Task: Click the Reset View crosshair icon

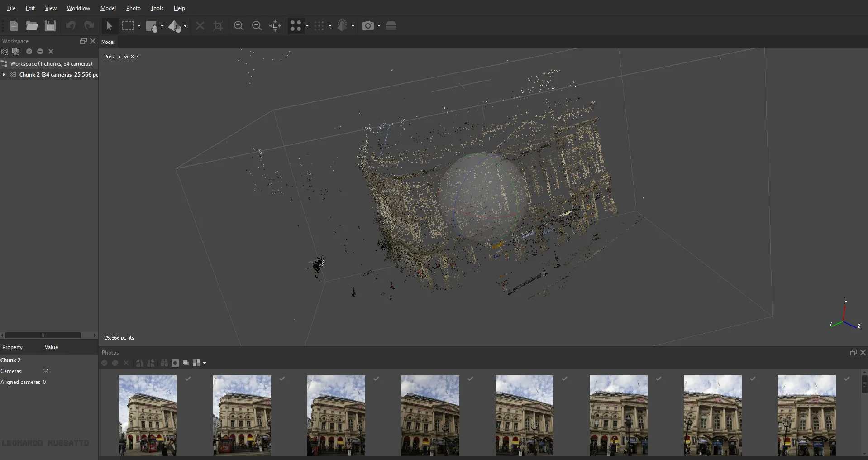Action: [x=275, y=26]
